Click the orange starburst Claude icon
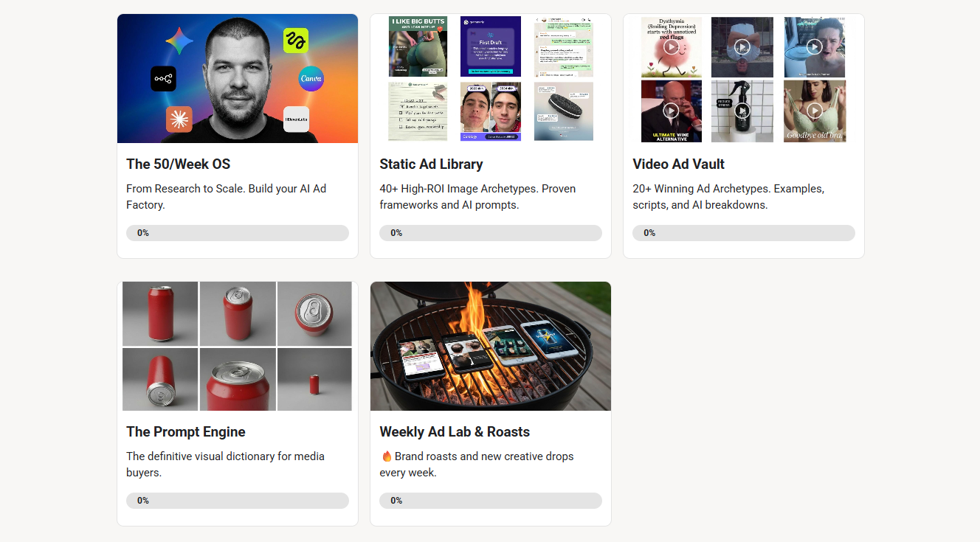The height and width of the screenshot is (542, 980). point(179,119)
